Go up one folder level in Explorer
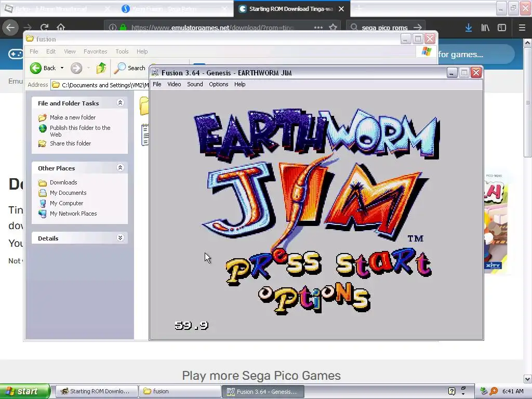532x399 pixels. pos(101,68)
